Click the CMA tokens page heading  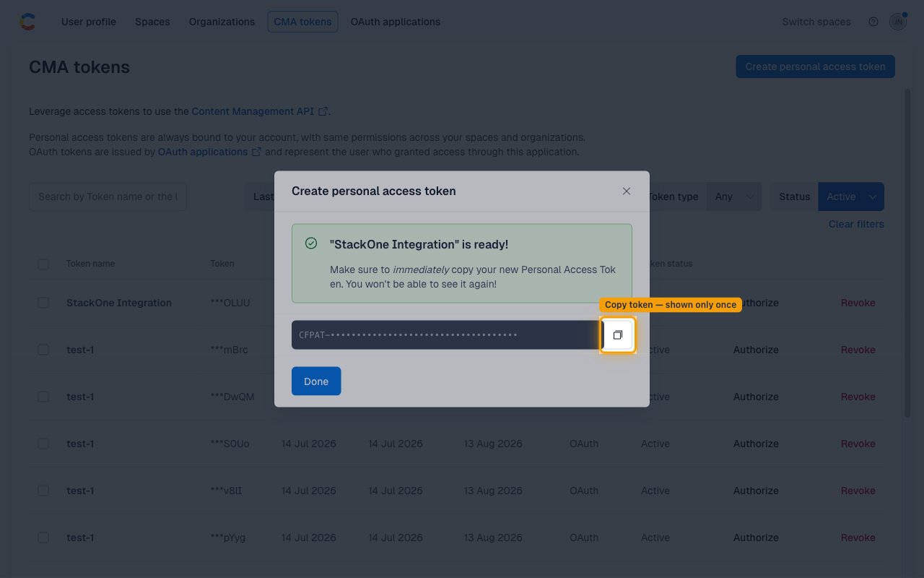coord(79,67)
